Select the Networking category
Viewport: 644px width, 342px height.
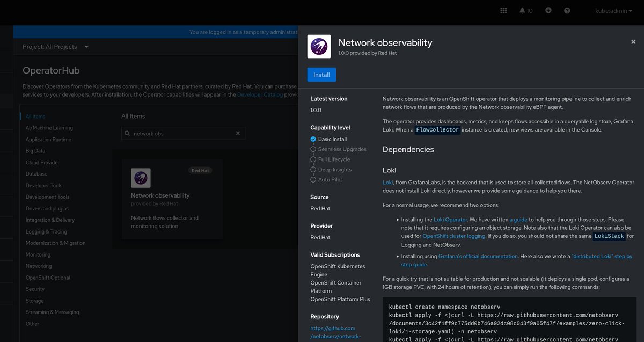point(39,266)
